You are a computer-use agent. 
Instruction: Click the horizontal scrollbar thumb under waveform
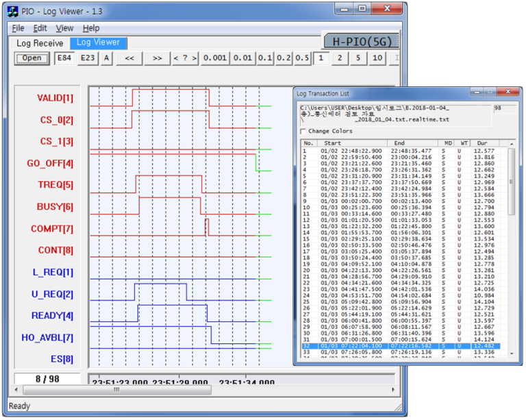click(116, 389)
